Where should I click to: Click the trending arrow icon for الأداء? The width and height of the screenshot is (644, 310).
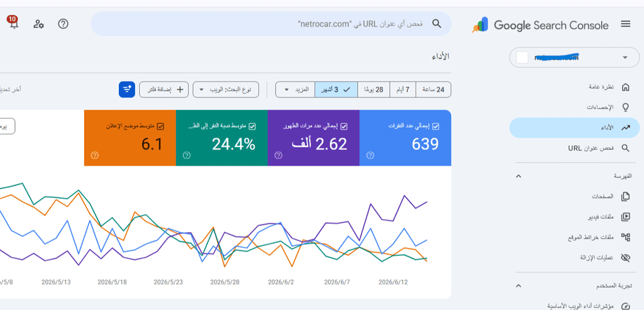tap(626, 128)
